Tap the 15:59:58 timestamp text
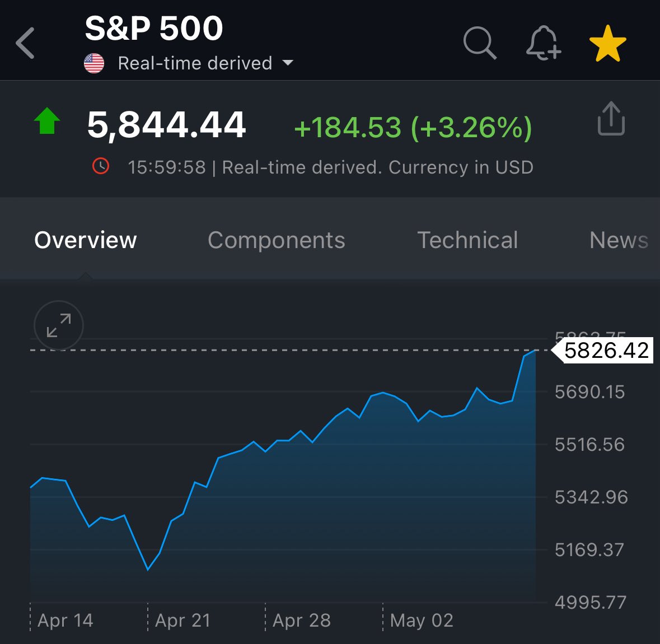The height and width of the screenshot is (644, 660). 167,167
